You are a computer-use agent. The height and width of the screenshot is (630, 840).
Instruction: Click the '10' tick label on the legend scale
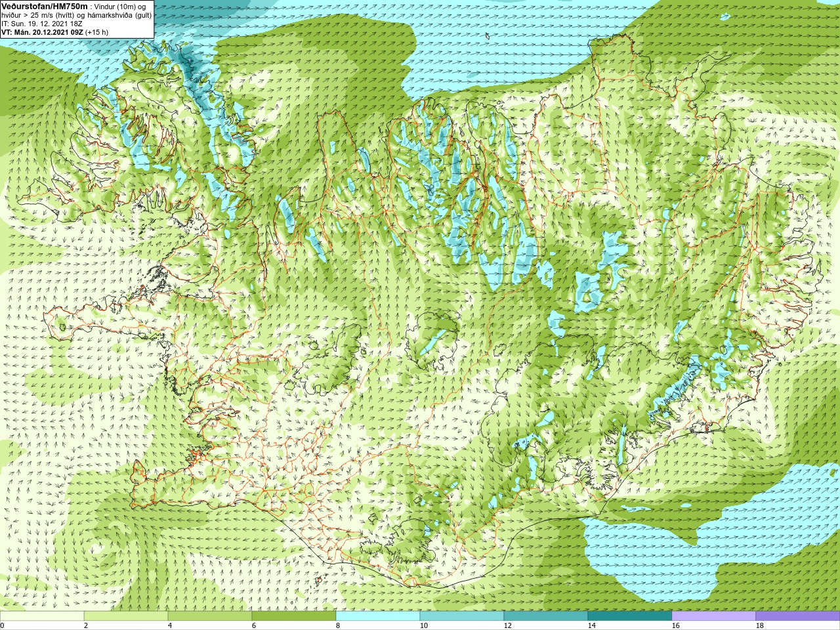(423, 626)
